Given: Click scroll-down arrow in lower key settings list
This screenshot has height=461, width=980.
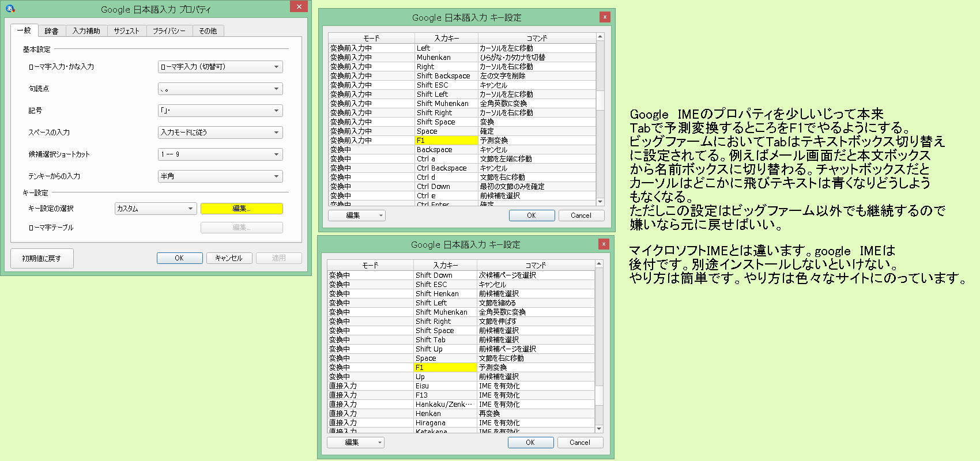Looking at the screenshot, I should [599, 429].
